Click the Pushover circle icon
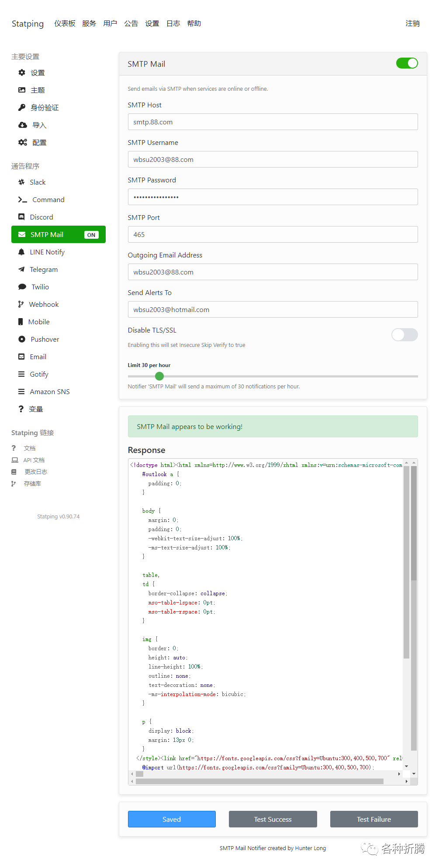This screenshot has width=439, height=868. 22,339
